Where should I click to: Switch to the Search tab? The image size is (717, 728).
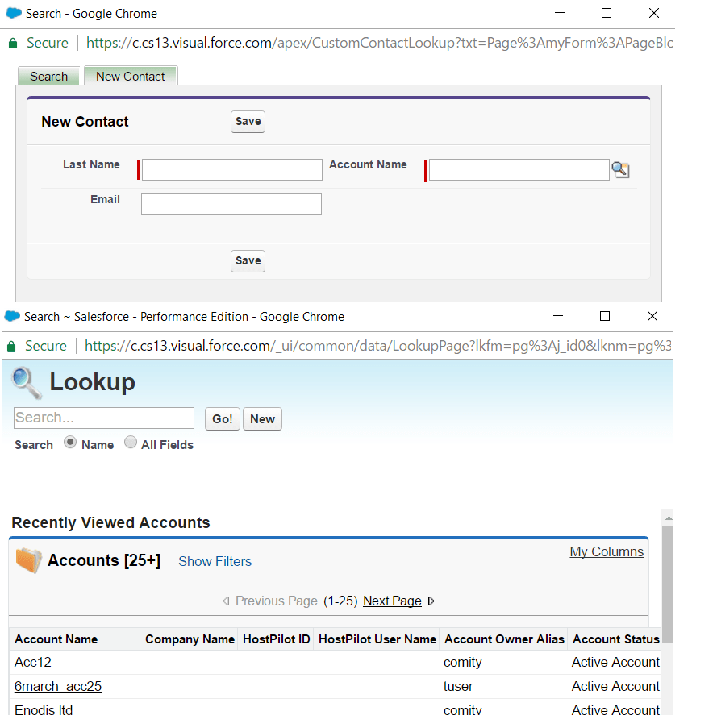tap(48, 76)
